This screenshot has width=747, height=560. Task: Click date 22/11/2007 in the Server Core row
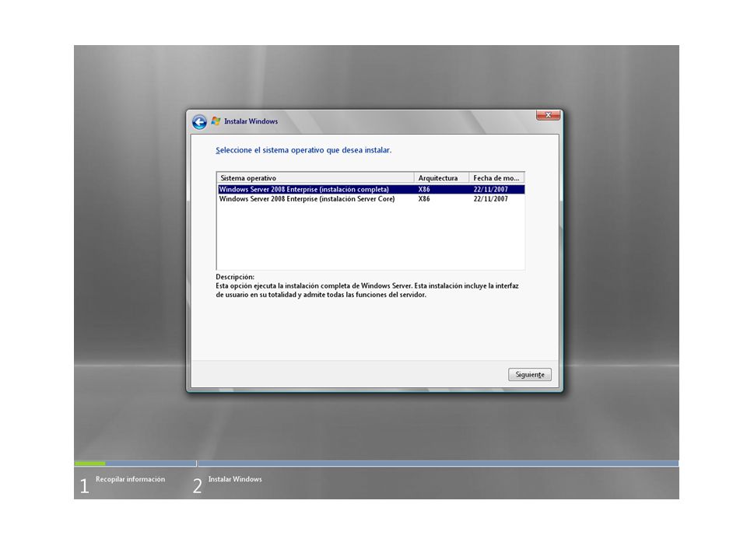(491, 199)
